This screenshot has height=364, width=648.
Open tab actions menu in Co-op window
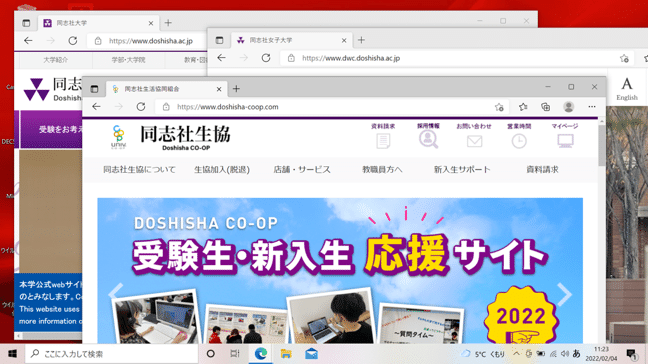94,89
